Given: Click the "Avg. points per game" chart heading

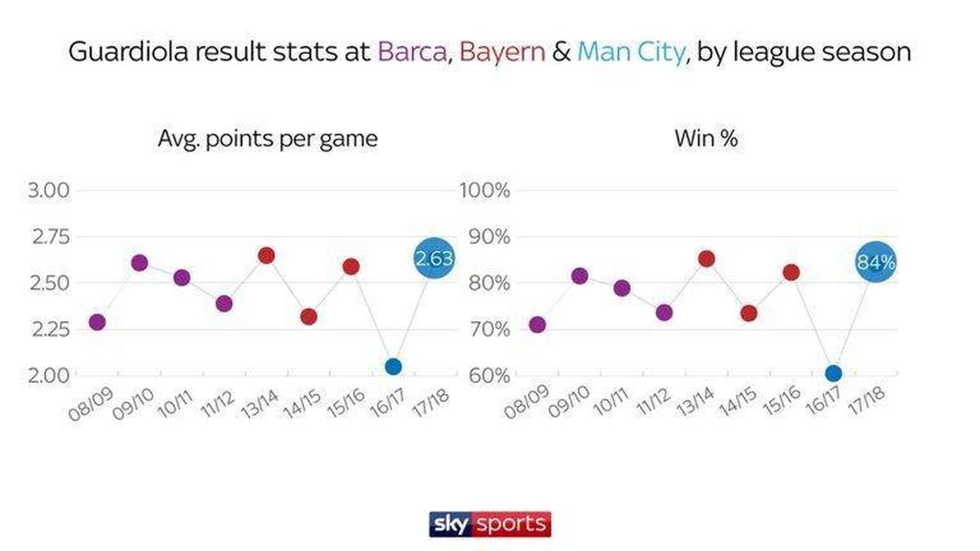Looking at the screenshot, I should point(267,139).
